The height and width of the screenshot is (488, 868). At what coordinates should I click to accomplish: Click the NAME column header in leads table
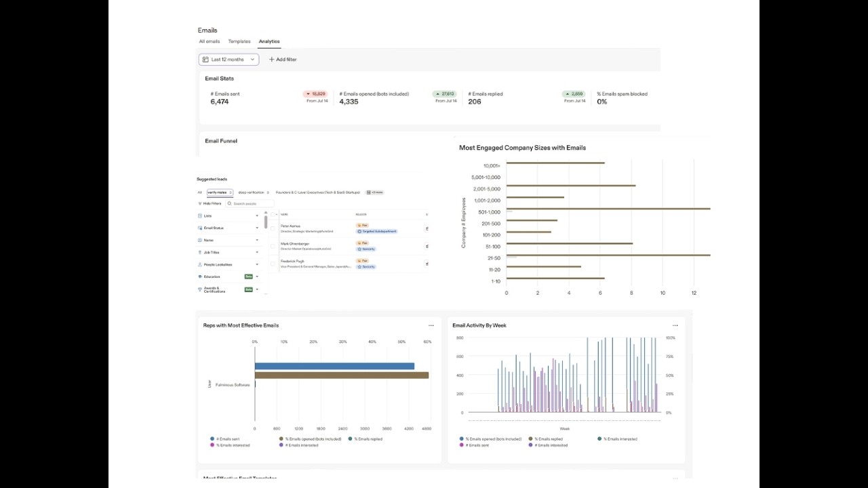284,215
